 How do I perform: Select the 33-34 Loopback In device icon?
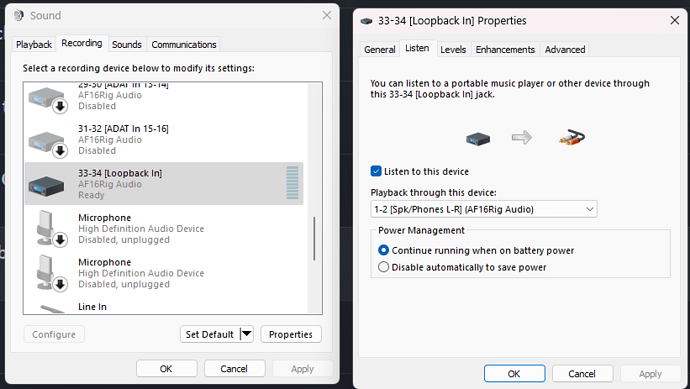pyautogui.click(x=46, y=184)
